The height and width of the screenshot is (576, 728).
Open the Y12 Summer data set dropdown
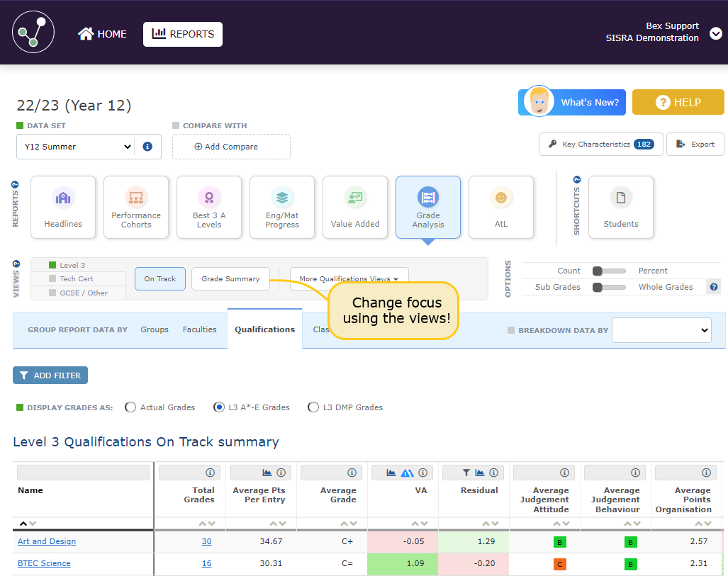tap(75, 147)
